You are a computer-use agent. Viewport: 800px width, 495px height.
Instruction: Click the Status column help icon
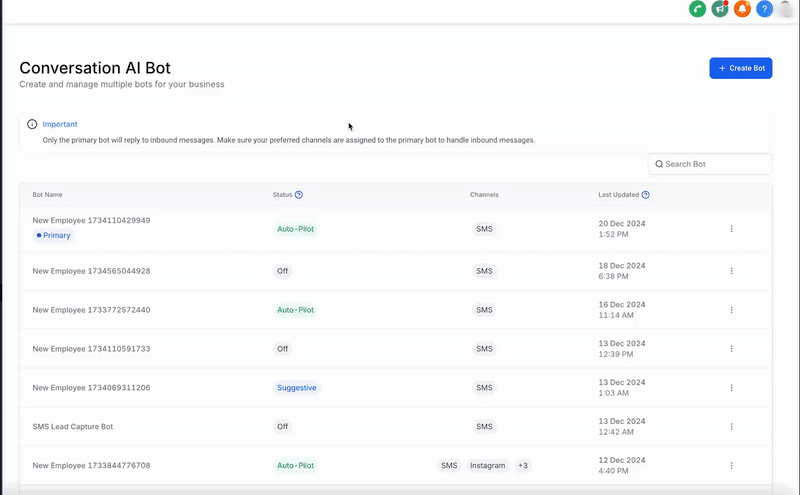coord(299,194)
